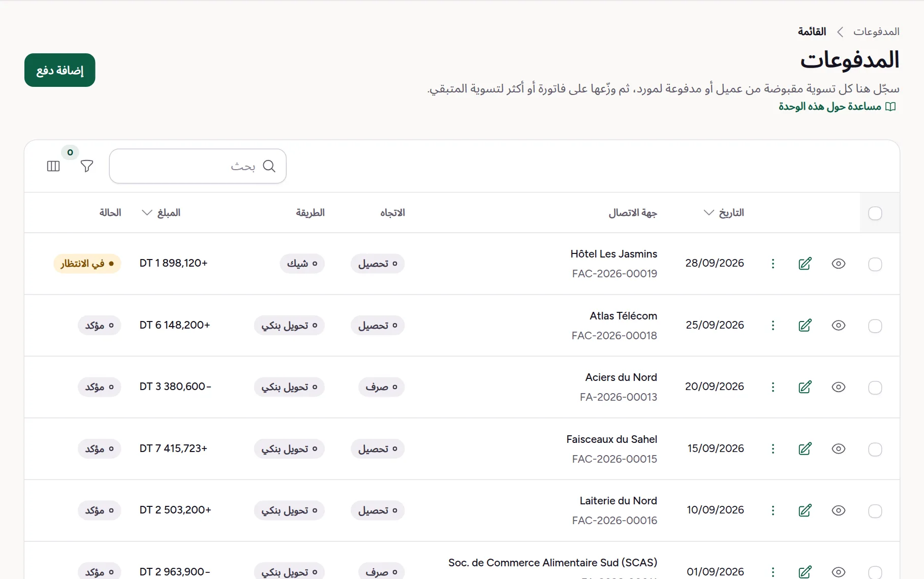
Task: Select the Faisceaux du Sahel row checkbox
Action: (x=875, y=449)
